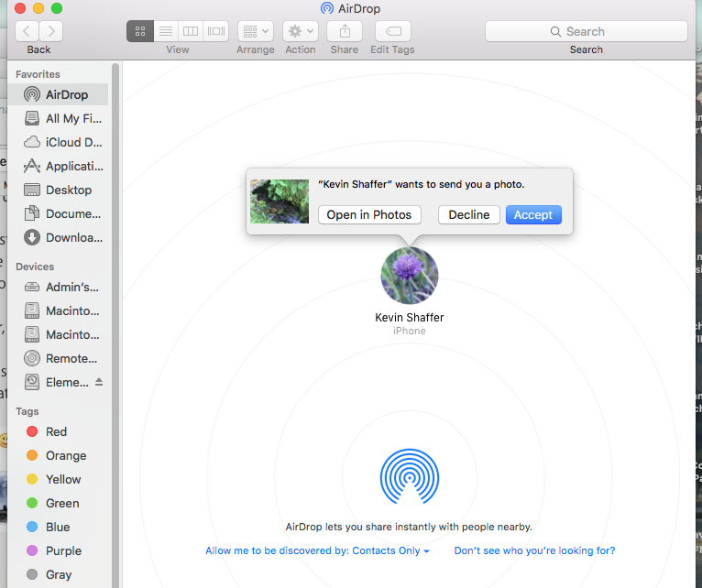Open Downloads arrow icon in sidebar
The width and height of the screenshot is (702, 588).
coord(32,237)
